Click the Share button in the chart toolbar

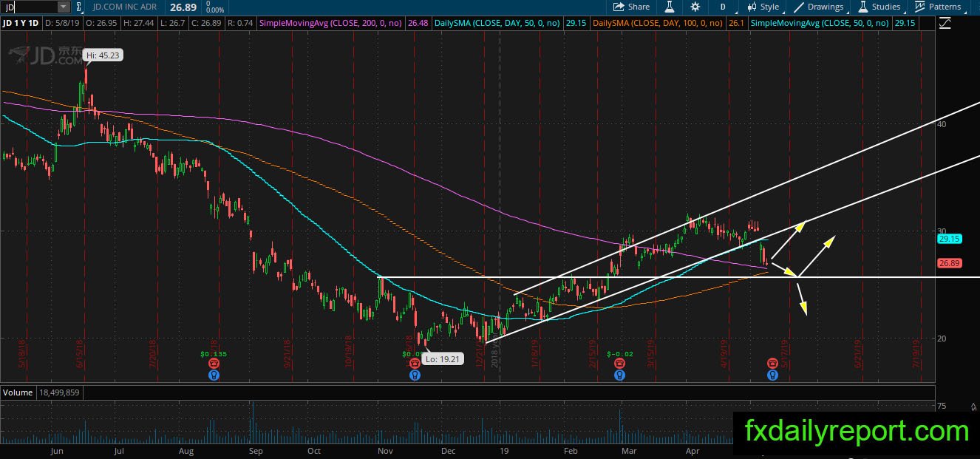[x=631, y=7]
